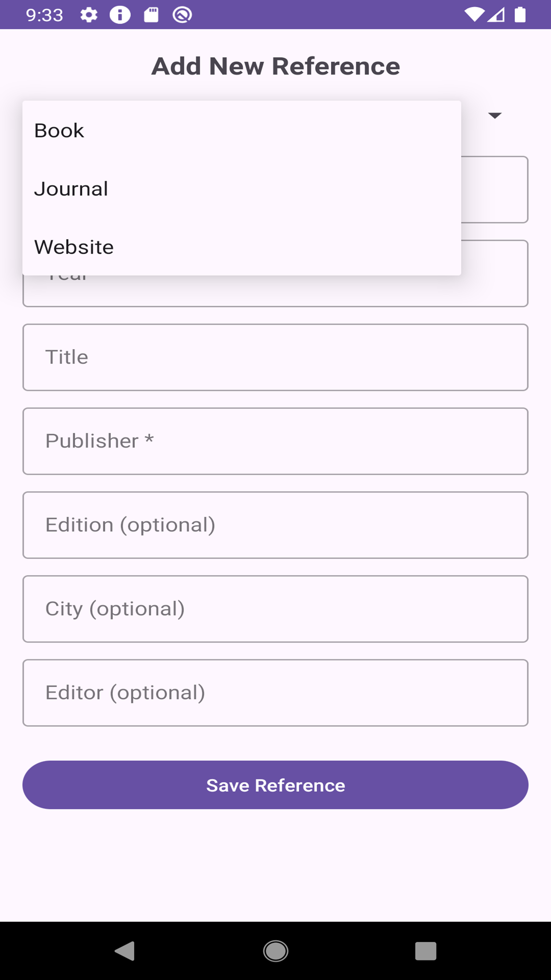Focus the Publisher text field

click(275, 441)
